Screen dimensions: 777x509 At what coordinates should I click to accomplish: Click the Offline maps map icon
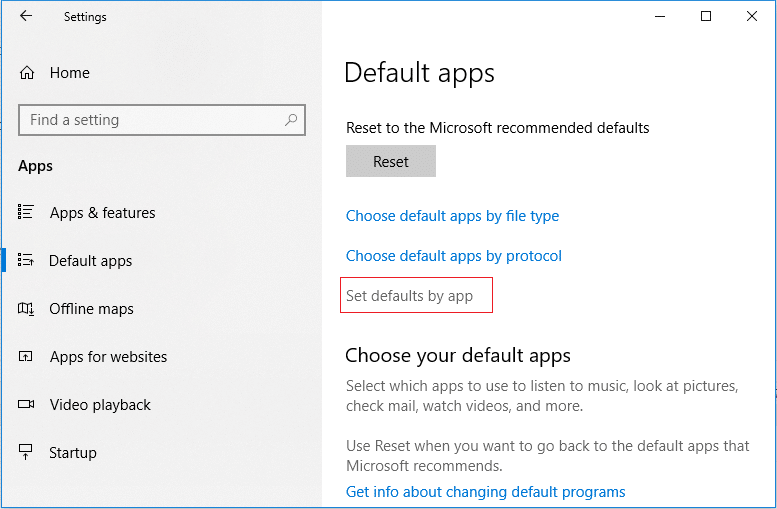click(26, 309)
